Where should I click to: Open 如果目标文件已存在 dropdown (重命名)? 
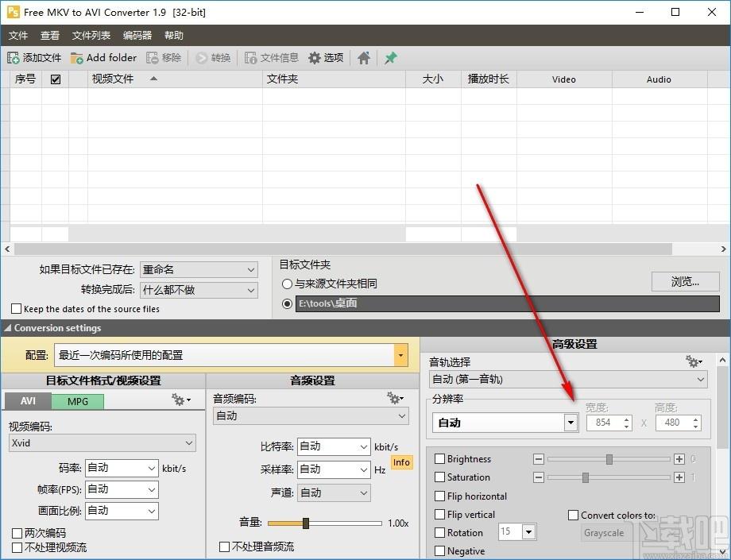coord(199,270)
